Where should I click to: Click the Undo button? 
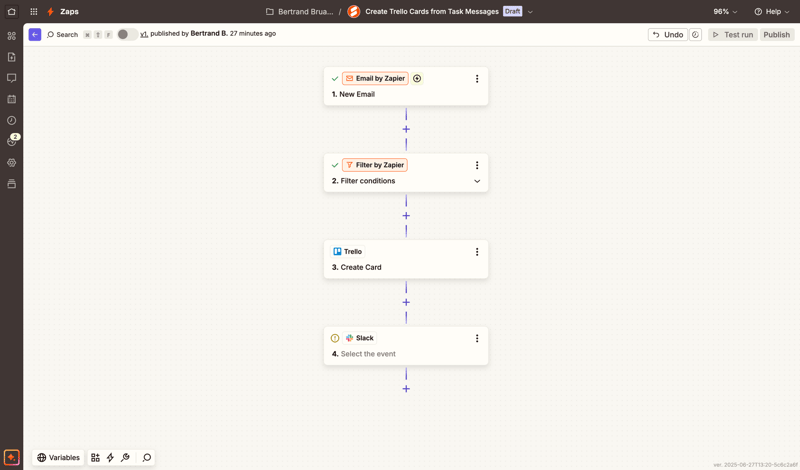click(668, 34)
